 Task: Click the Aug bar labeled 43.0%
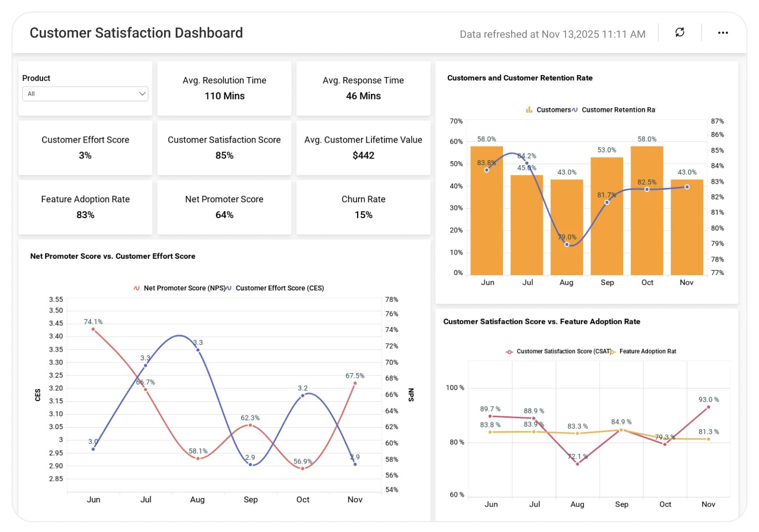[567, 227]
